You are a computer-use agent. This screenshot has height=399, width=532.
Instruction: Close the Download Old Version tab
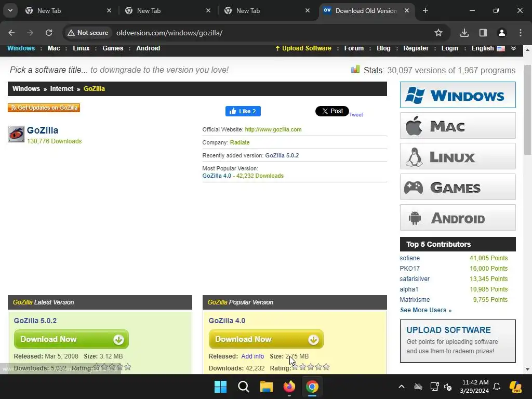pos(407,10)
